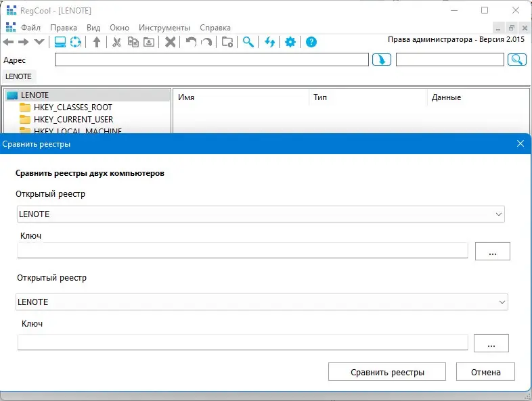Close the Сравнить реестры dialog

[520, 144]
